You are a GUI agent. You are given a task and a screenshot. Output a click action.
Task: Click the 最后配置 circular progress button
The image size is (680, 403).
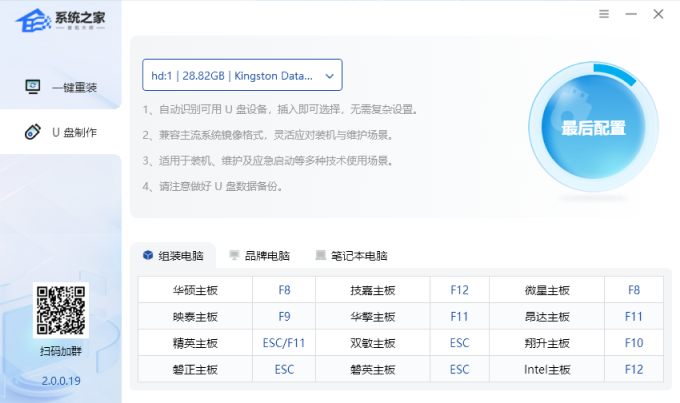(593, 127)
